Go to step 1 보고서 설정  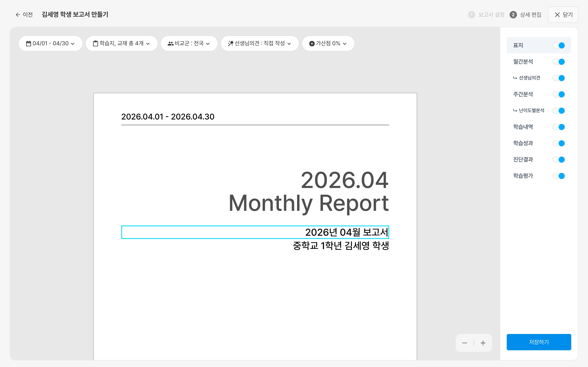tap(486, 14)
